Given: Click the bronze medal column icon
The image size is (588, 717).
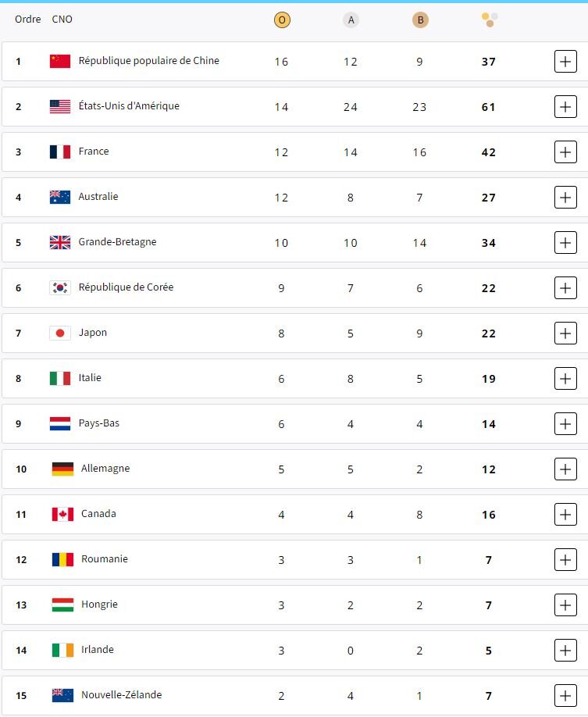Looking at the screenshot, I should 420,20.
